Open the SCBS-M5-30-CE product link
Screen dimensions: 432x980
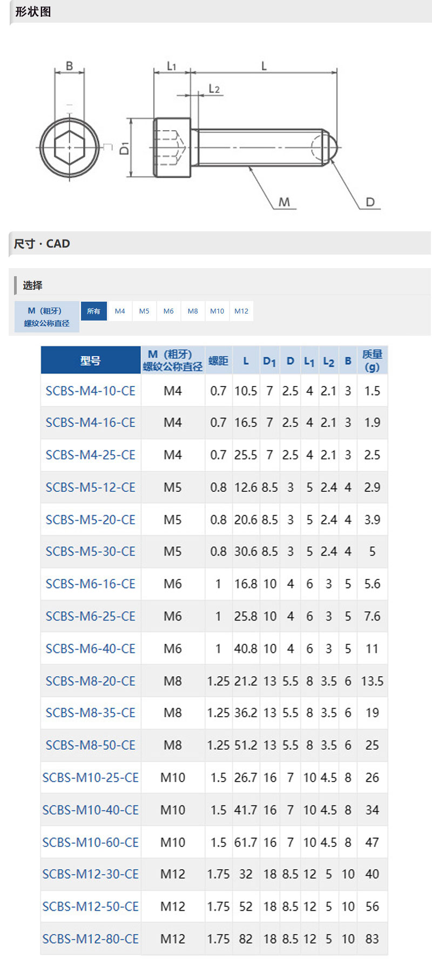(x=91, y=552)
